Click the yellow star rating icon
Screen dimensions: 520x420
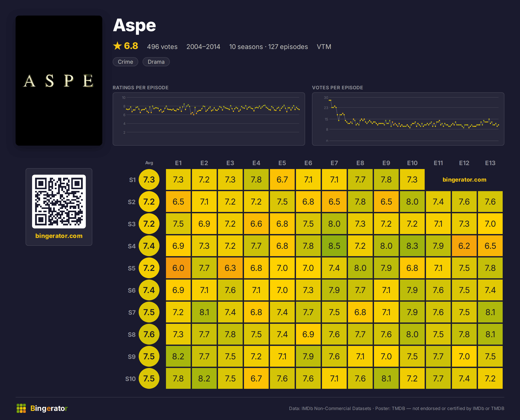coord(117,46)
